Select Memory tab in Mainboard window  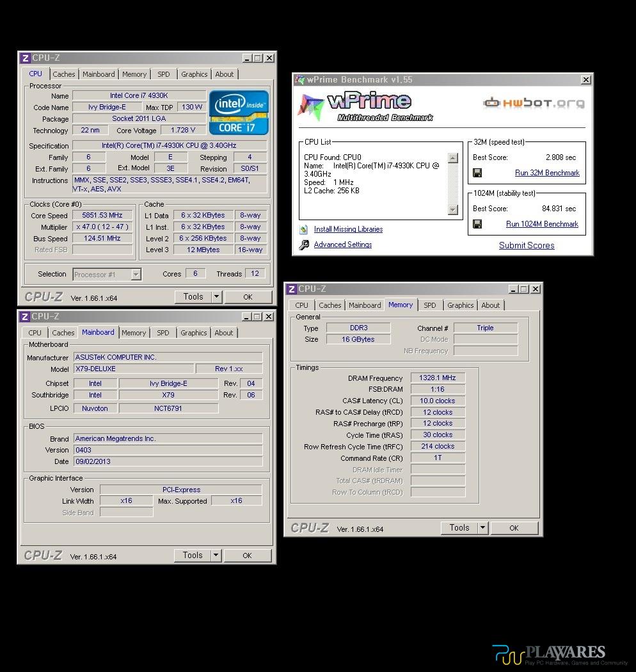point(134,333)
